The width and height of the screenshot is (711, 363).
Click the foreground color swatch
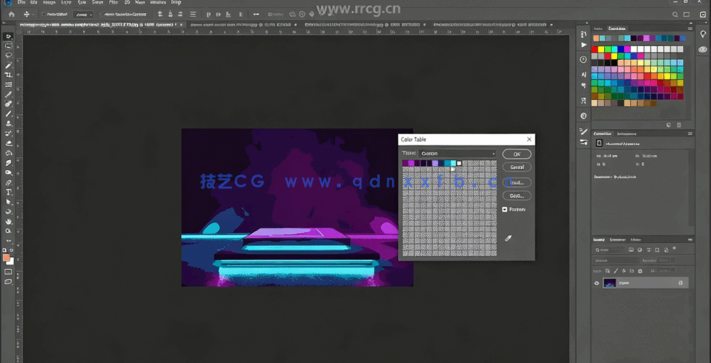click(x=6, y=257)
